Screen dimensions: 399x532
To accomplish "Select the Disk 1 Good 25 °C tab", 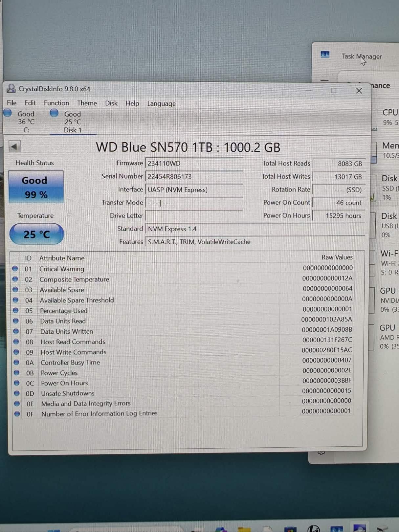I will pyautogui.click(x=73, y=122).
